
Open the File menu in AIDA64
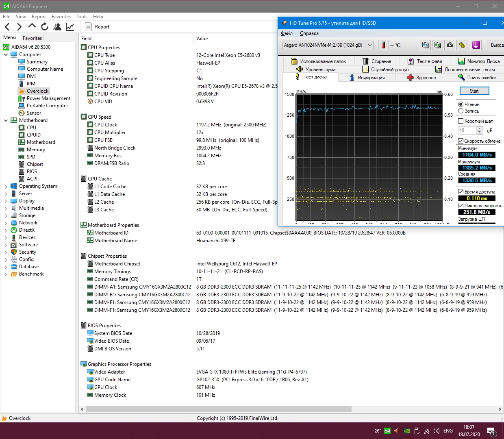pos(7,17)
